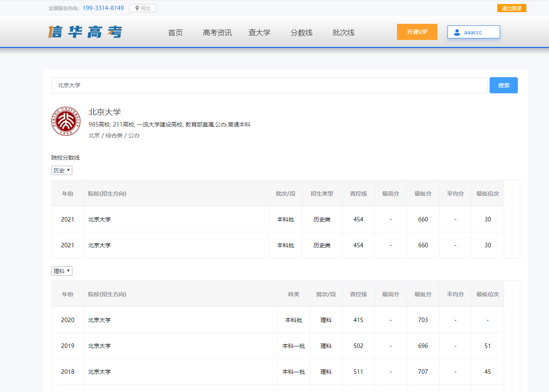Open the 分数线 menu item
This screenshot has height=392, width=549.
point(302,32)
